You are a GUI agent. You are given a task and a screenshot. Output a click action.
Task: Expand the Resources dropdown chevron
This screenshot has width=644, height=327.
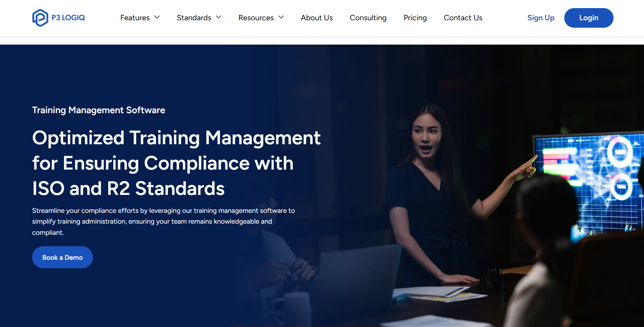click(281, 17)
